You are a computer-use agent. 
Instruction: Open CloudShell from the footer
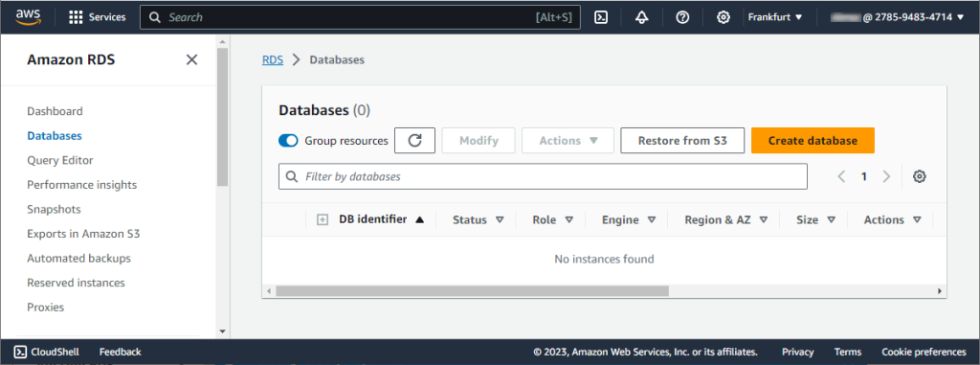[x=47, y=352]
